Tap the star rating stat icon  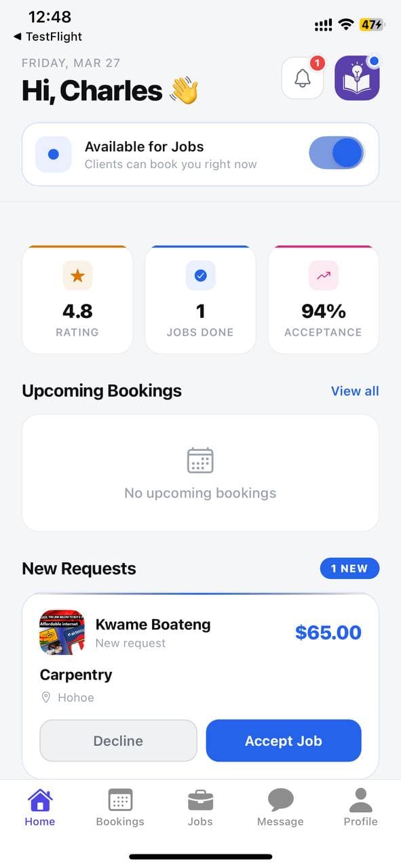(77, 275)
